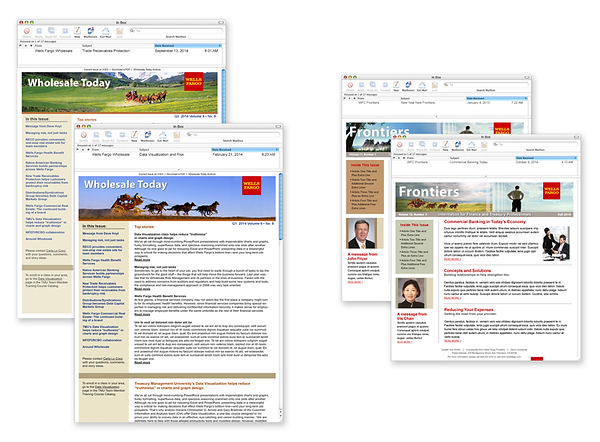This screenshot has height=442, width=600.
Task: Click Subject column header in September 13 Wholesale window
Action: [x=87, y=46]
